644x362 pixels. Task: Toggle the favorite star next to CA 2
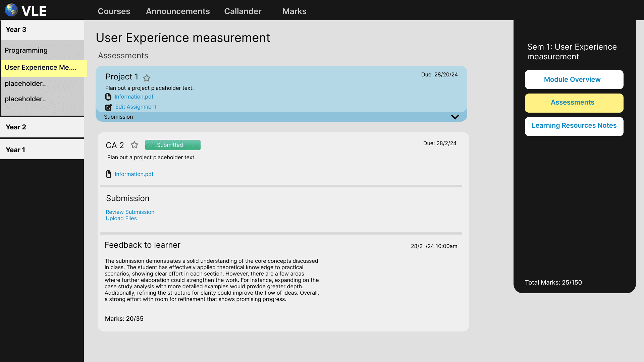(x=134, y=145)
